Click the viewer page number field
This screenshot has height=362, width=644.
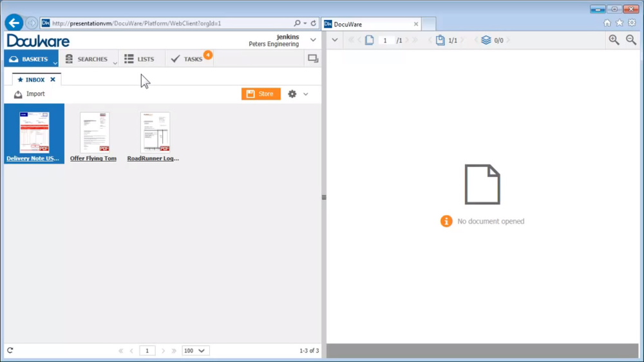click(385, 41)
